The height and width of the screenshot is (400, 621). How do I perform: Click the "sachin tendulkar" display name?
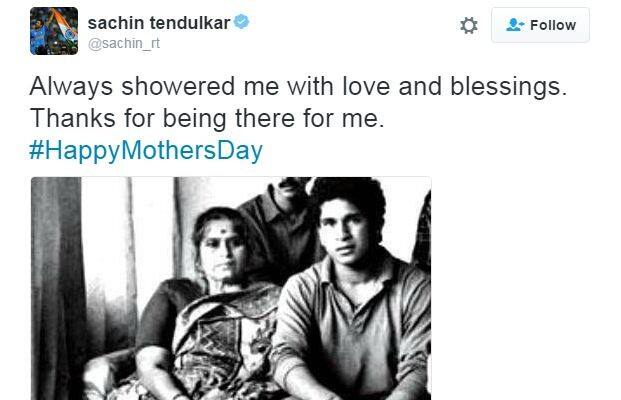[159, 23]
